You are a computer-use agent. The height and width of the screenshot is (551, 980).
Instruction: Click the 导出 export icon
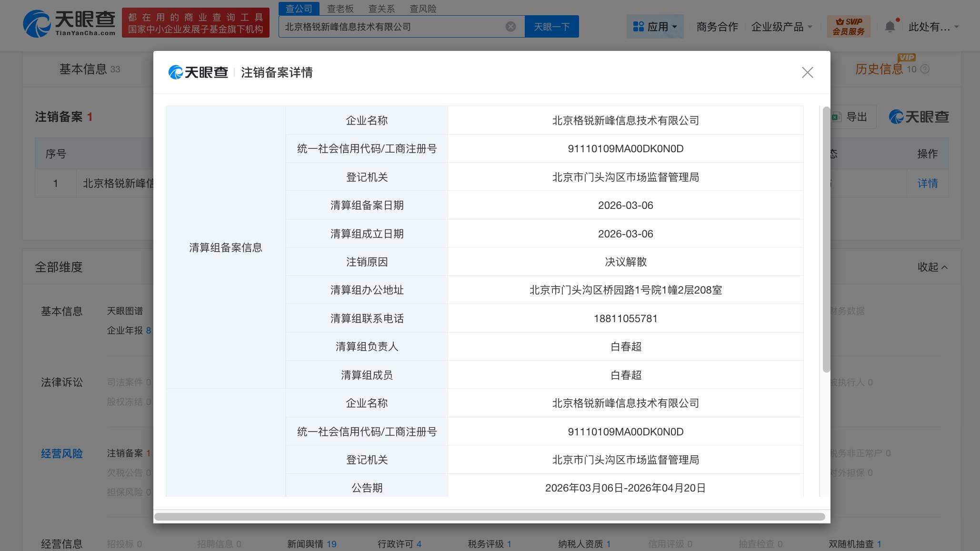(x=837, y=117)
